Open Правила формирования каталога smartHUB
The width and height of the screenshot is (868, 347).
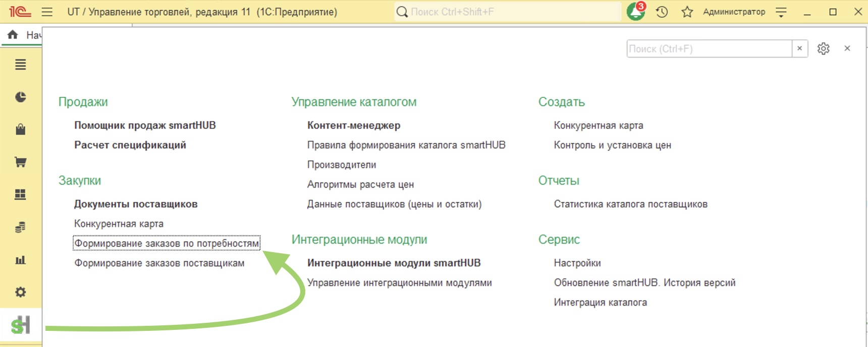point(406,145)
